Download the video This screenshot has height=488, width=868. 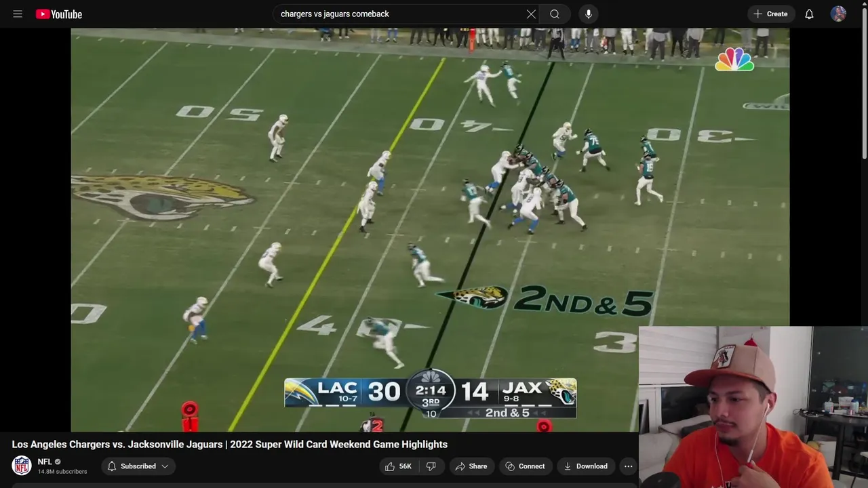click(586, 466)
